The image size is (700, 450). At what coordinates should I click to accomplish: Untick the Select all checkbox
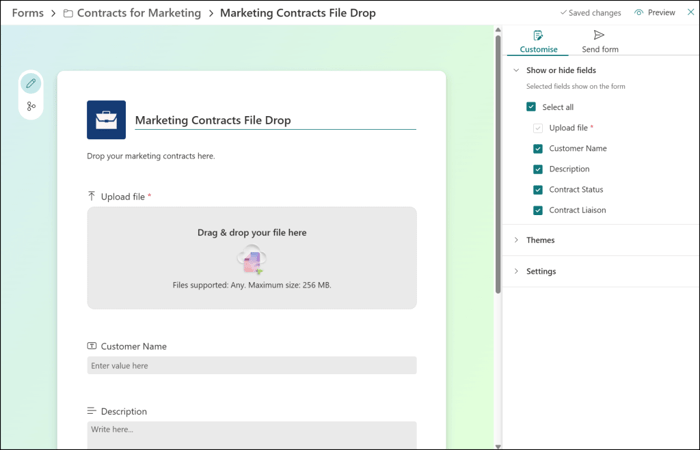pyautogui.click(x=531, y=107)
